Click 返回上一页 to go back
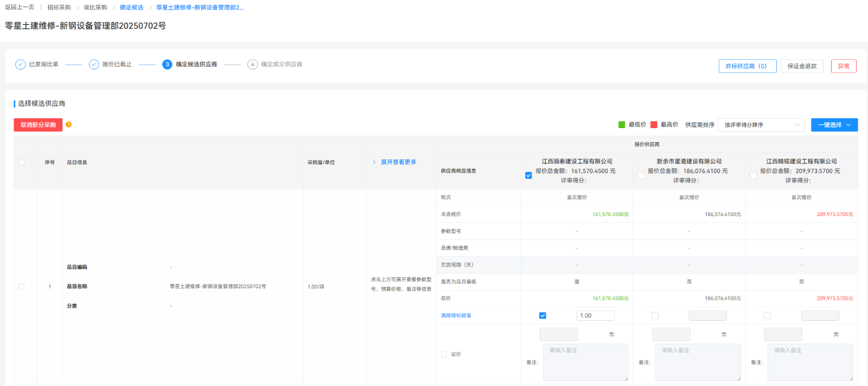868x386 pixels. click(x=20, y=7)
